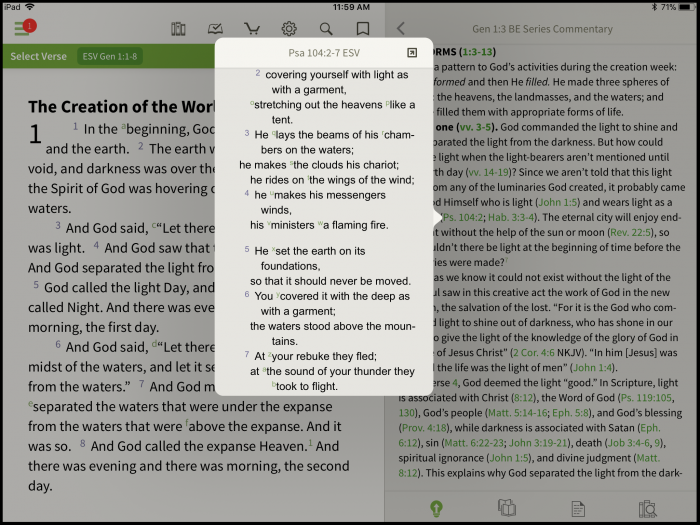Open the store shopping cart
700x525 pixels.
(252, 29)
